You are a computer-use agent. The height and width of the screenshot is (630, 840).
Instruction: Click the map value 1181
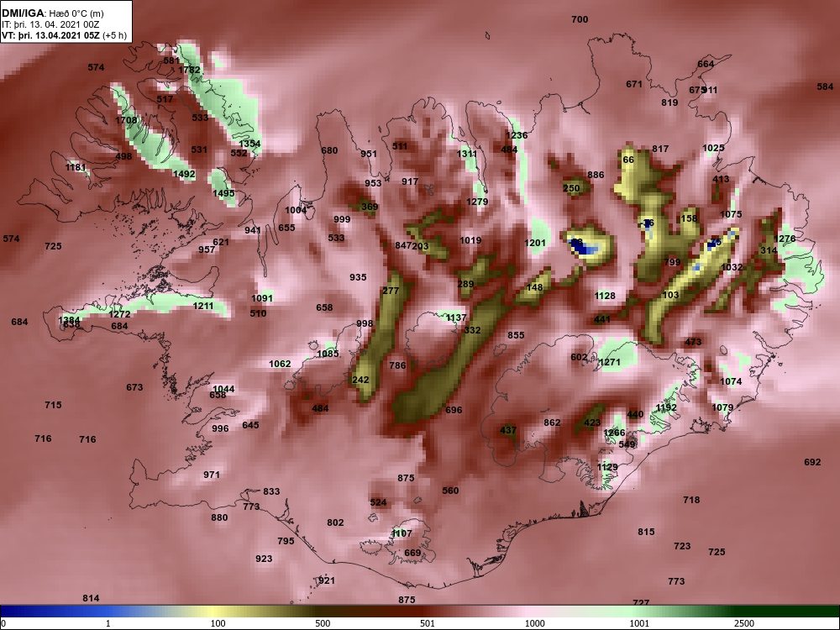coord(76,168)
